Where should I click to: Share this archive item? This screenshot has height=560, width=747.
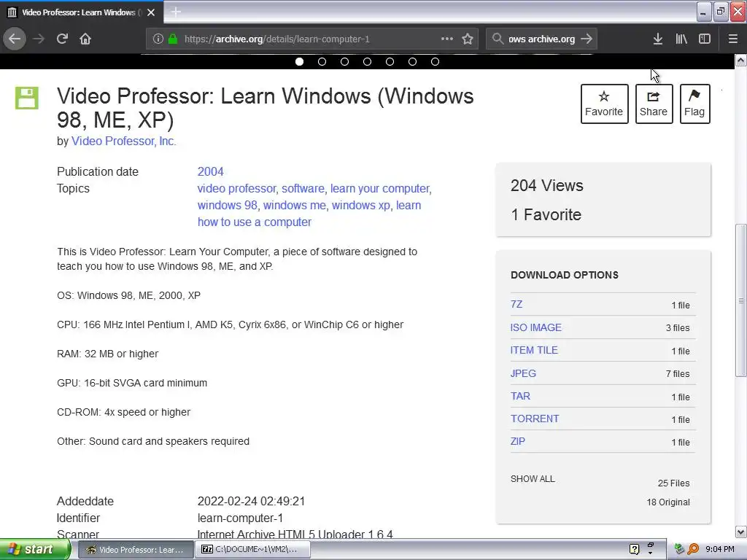(654, 104)
